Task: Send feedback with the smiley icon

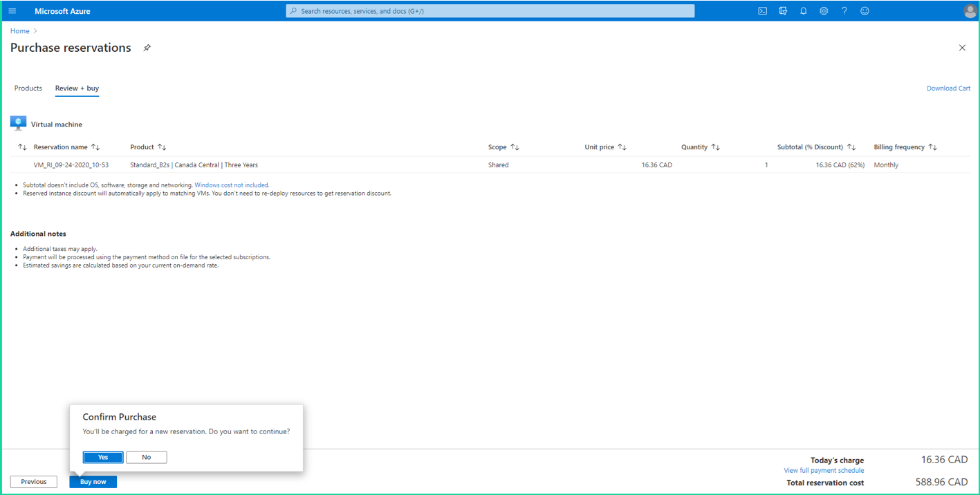Action: tap(865, 11)
